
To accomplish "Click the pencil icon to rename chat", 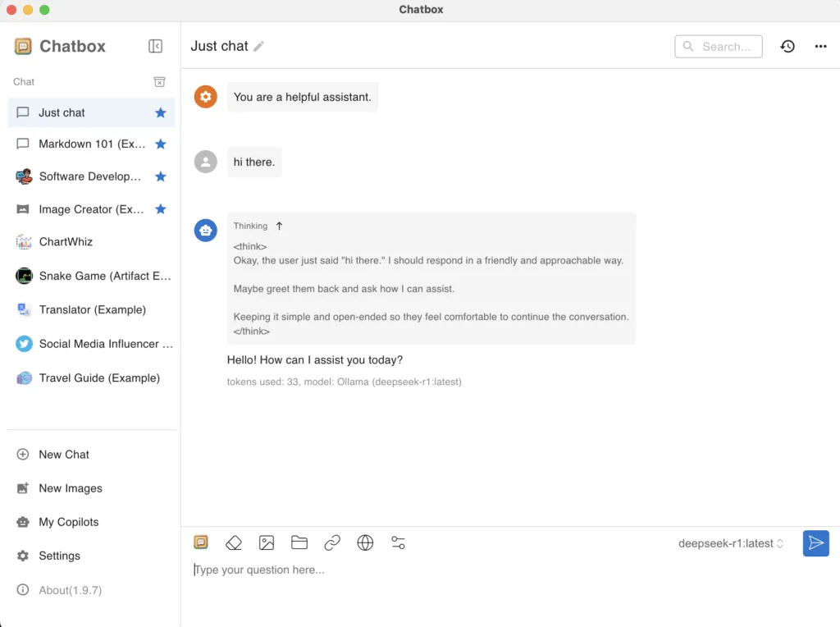I will pos(259,47).
